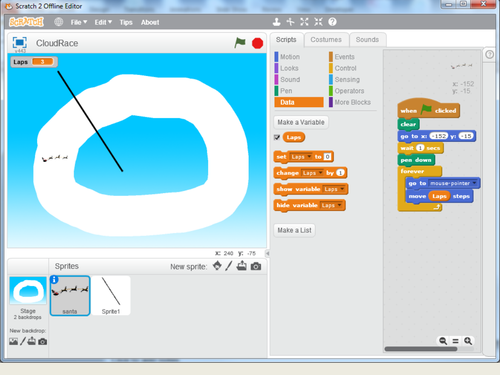Switch stage to full screen mode
This screenshot has height=375, width=500.
(19, 43)
